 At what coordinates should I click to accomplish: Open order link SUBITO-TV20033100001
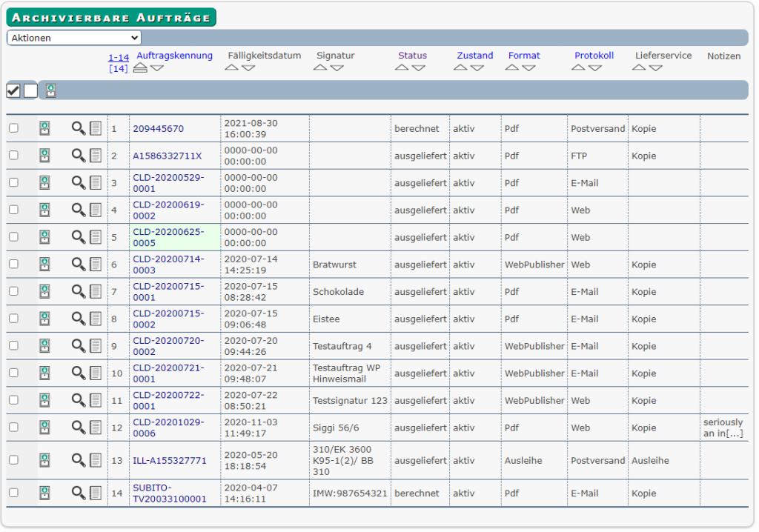(170, 493)
